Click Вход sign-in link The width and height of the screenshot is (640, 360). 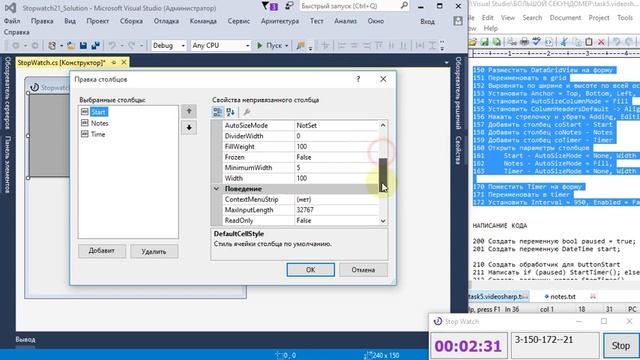point(427,21)
